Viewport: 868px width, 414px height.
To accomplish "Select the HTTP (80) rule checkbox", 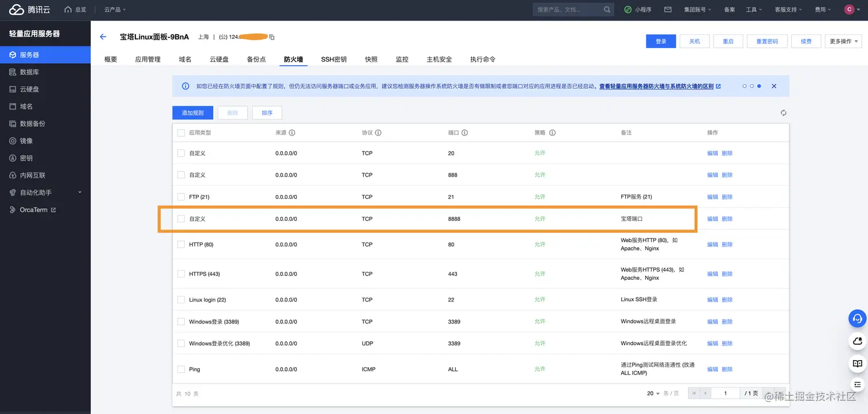I will [181, 244].
